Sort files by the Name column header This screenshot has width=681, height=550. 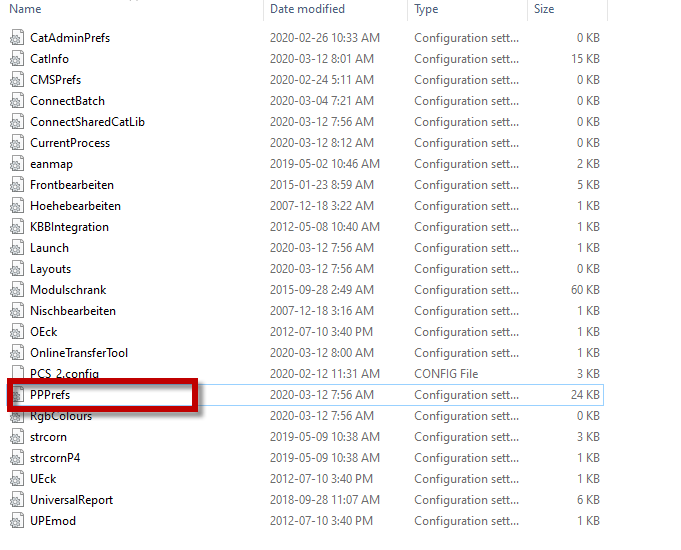(25, 9)
